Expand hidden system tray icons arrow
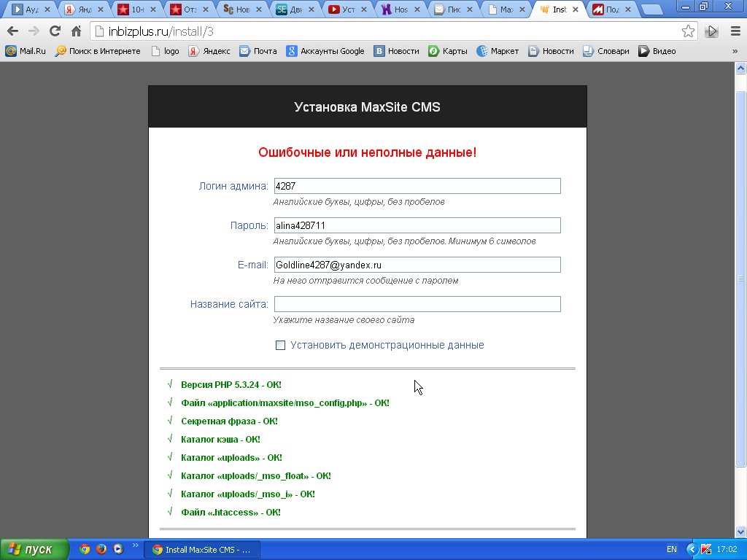This screenshot has height=560, width=747. pyautogui.click(x=692, y=549)
